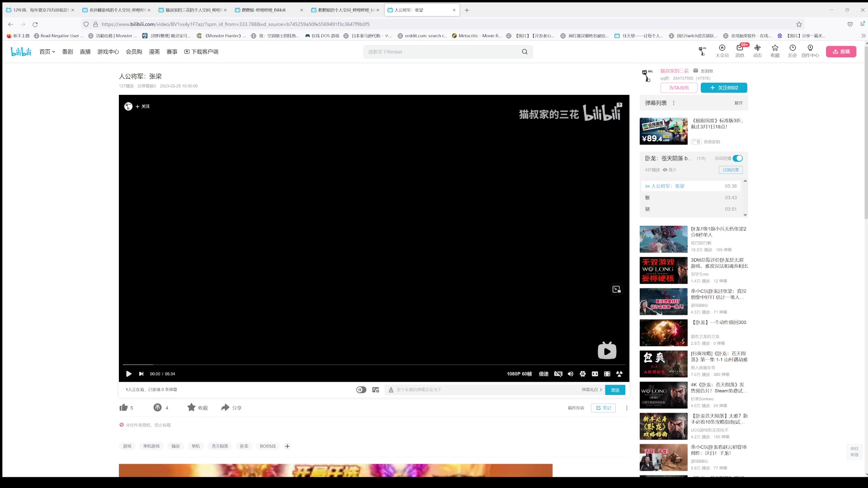Mute video with volume icon
The image size is (868, 488).
click(571, 374)
